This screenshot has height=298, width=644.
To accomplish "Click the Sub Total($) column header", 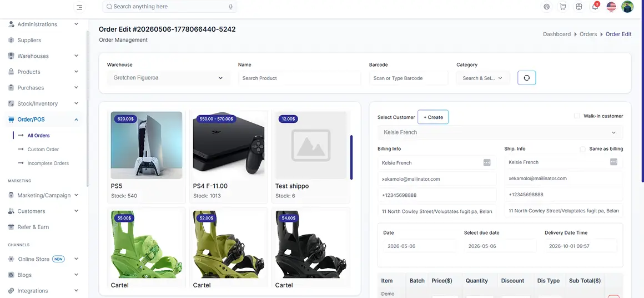I will pos(585,281).
